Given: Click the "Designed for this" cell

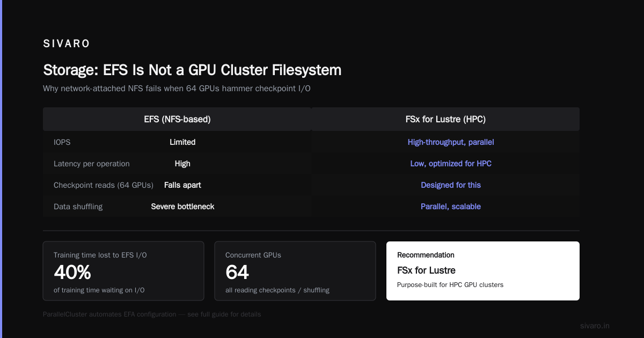Looking at the screenshot, I should click(451, 185).
